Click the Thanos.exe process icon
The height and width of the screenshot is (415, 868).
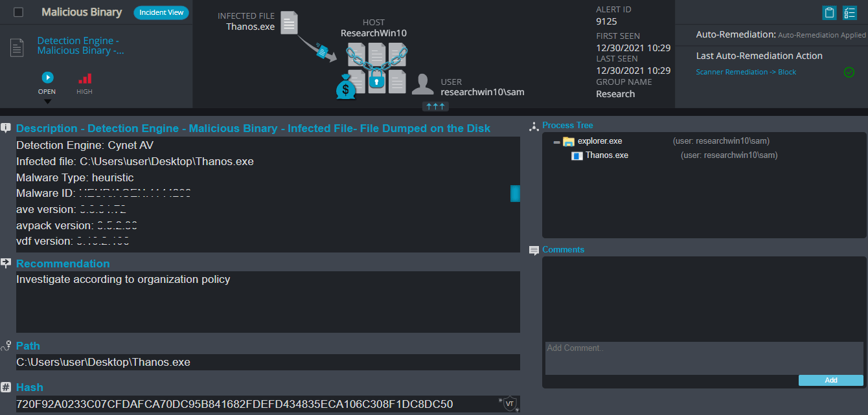[x=577, y=155]
